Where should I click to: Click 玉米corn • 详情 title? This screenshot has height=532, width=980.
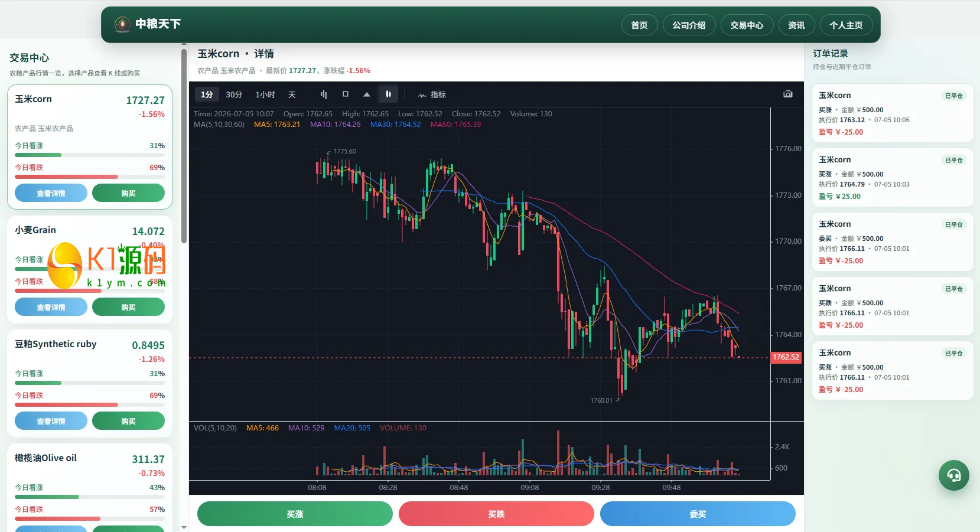coord(236,54)
